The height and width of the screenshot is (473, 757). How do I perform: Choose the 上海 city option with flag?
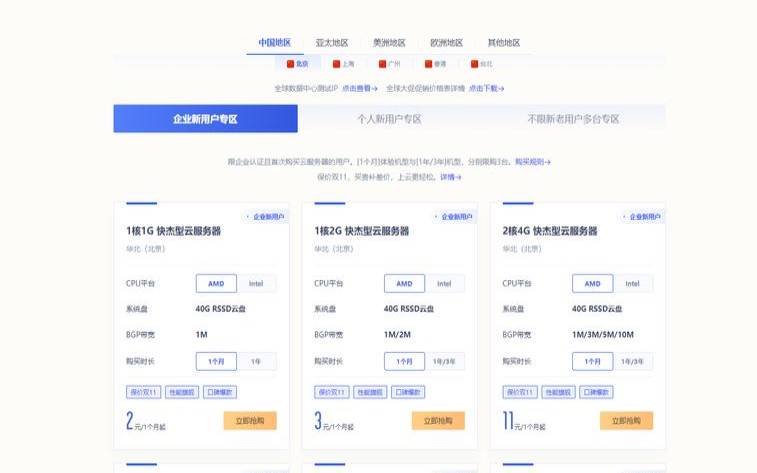click(343, 64)
